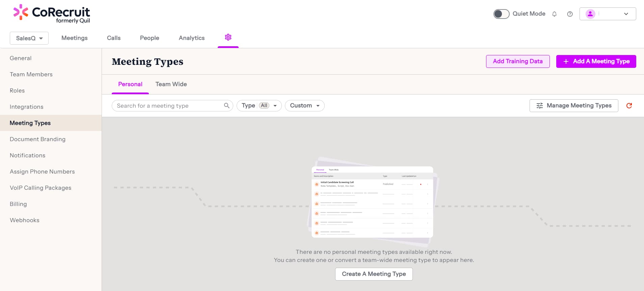Click the refresh meeting types icon
This screenshot has height=291, width=644.
click(x=629, y=106)
